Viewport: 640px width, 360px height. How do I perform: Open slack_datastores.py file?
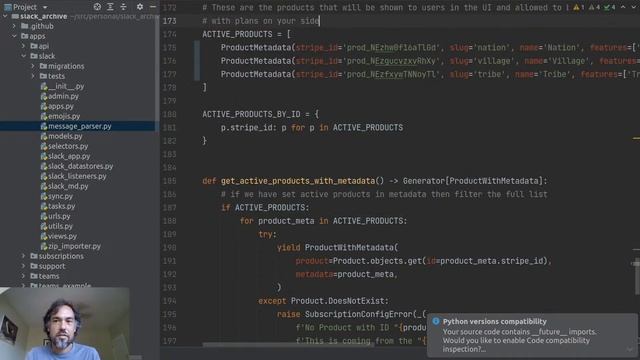click(80, 166)
